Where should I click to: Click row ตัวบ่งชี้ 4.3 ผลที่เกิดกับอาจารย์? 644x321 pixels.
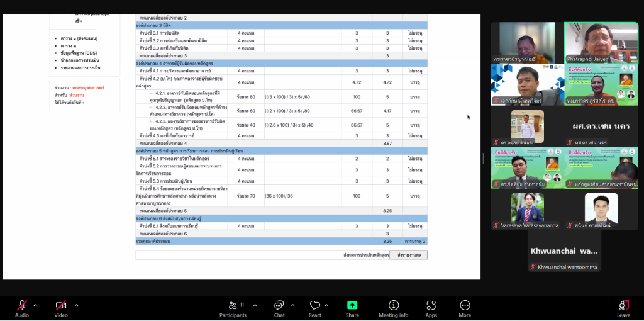pos(281,135)
